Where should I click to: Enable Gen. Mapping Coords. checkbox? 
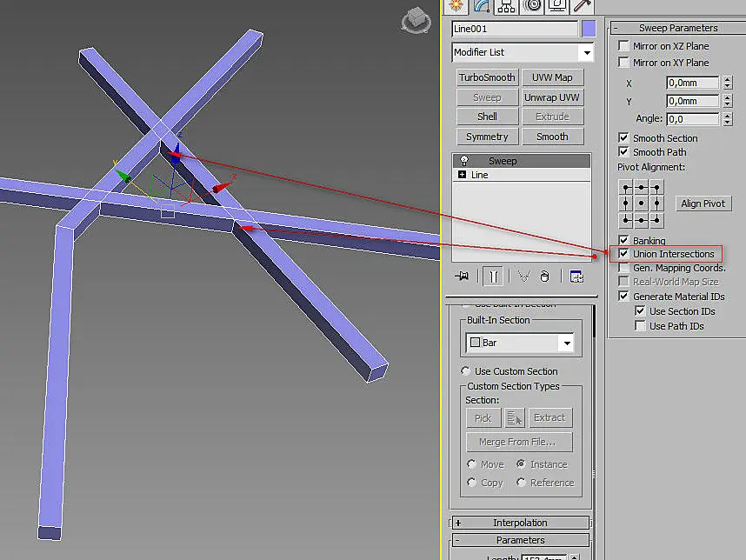click(623, 268)
